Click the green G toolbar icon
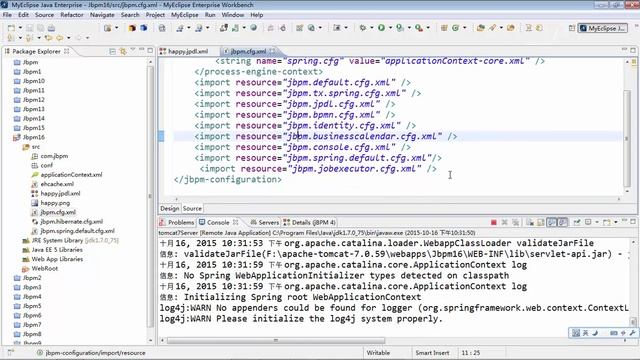The height and width of the screenshot is (360, 640). [x=456, y=28]
